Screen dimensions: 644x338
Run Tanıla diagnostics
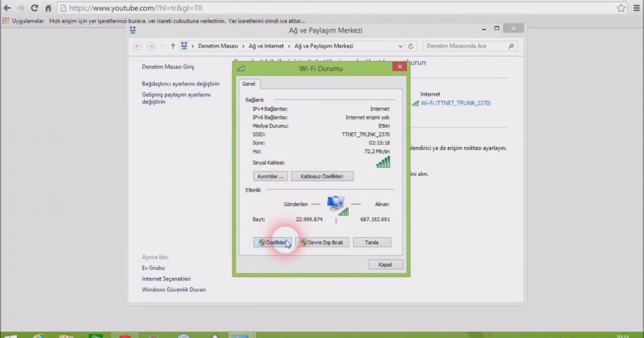pos(371,243)
